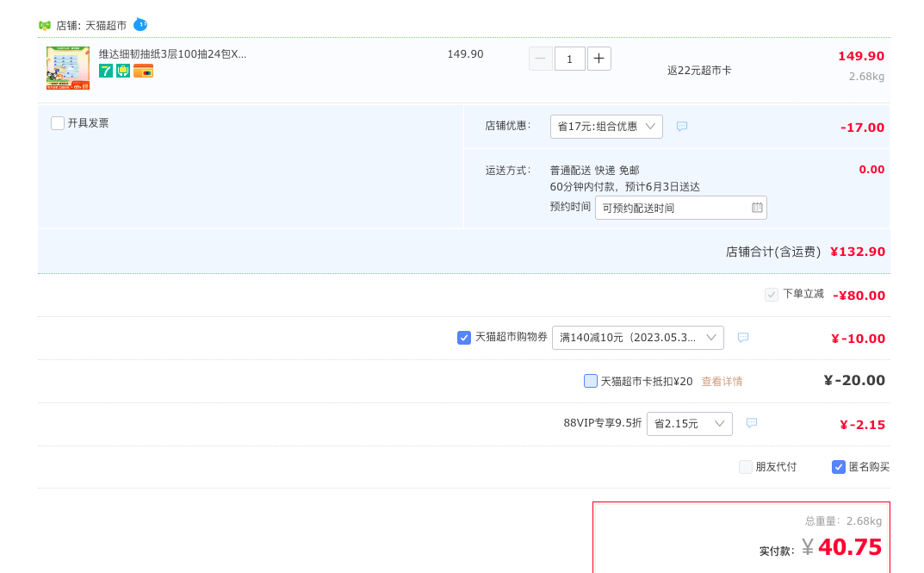This screenshot has width=924, height=573.
Task: Open the 维达细韧抽纸 product title link
Action: coord(173,54)
